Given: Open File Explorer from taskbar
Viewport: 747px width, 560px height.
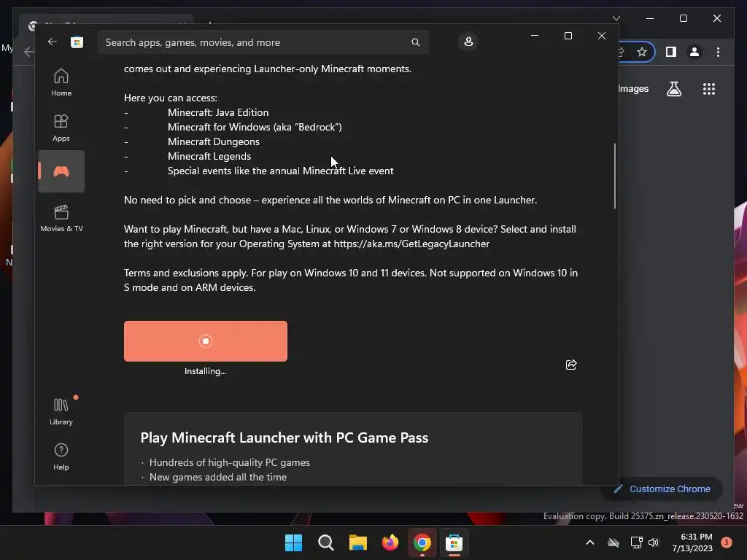Looking at the screenshot, I should [357, 542].
